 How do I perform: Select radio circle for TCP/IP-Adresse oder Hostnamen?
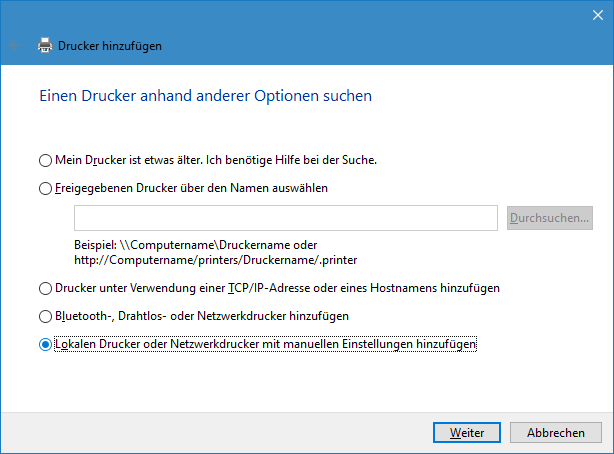coord(45,288)
